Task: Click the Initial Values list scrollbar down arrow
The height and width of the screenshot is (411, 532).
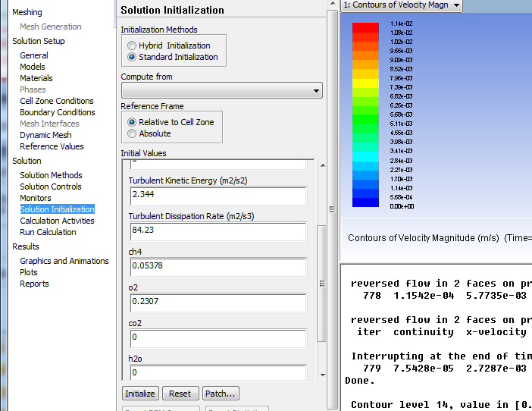Action: [x=322, y=375]
